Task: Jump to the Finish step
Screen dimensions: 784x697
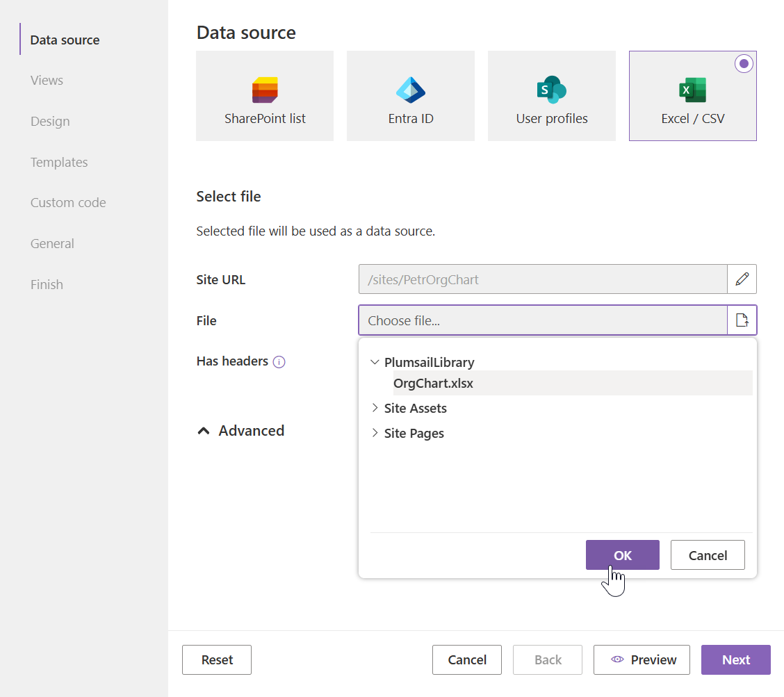Action: 47,284
